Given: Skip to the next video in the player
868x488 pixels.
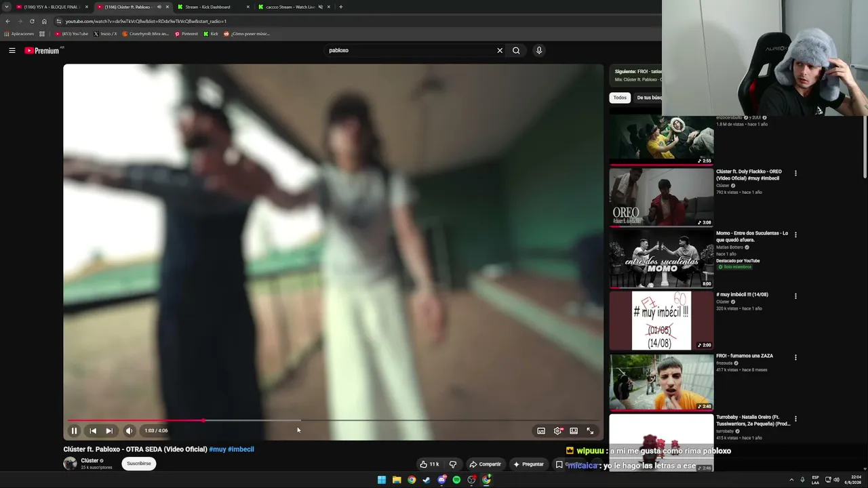Looking at the screenshot, I should [109, 430].
